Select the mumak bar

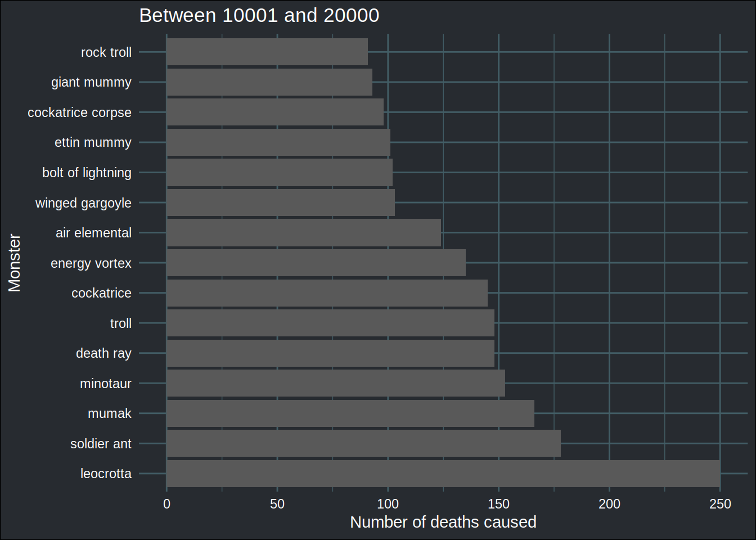coord(350,413)
